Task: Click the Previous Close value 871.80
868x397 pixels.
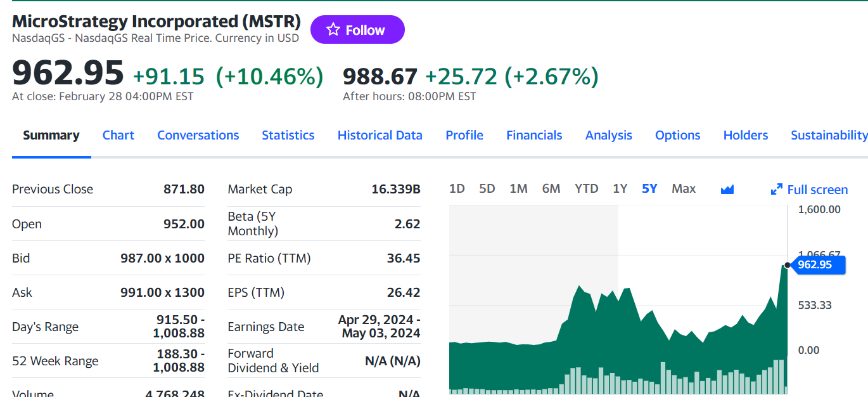Action: point(184,189)
